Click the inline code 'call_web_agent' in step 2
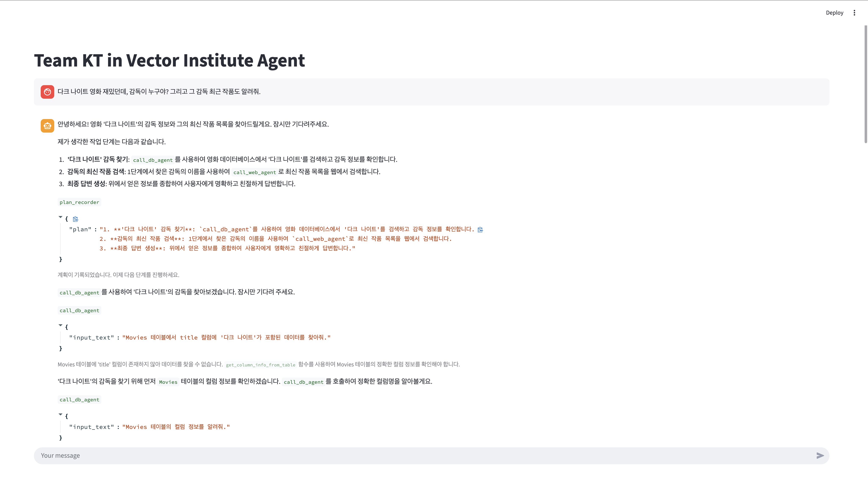 point(254,172)
